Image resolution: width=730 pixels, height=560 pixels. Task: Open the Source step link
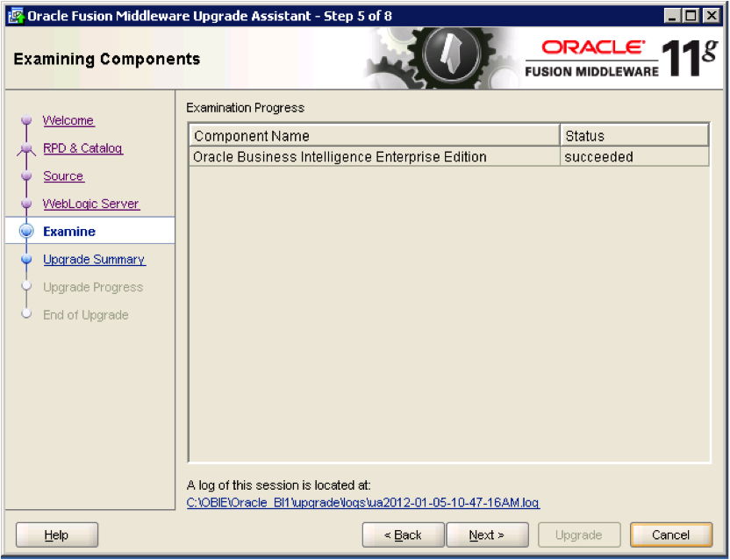[x=63, y=176]
